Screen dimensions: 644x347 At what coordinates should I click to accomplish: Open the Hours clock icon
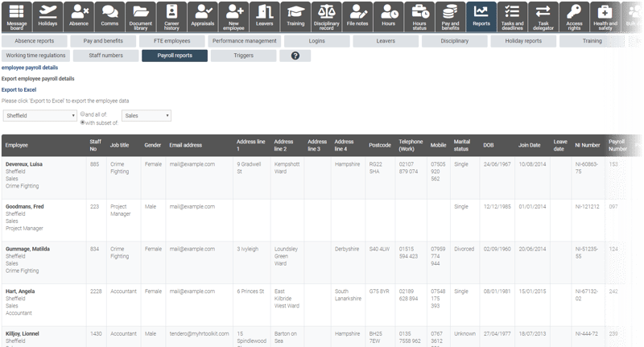(x=389, y=17)
